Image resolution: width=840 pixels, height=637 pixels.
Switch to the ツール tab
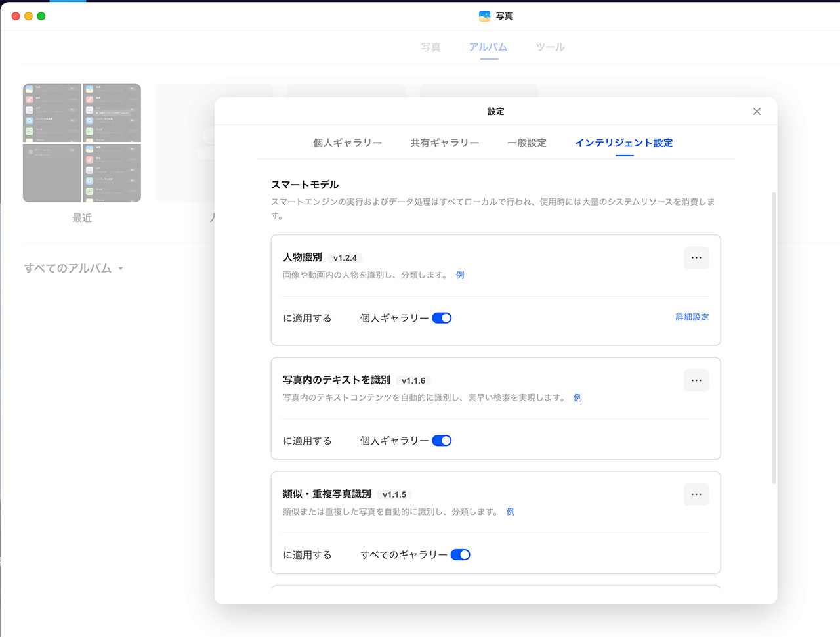click(x=550, y=47)
